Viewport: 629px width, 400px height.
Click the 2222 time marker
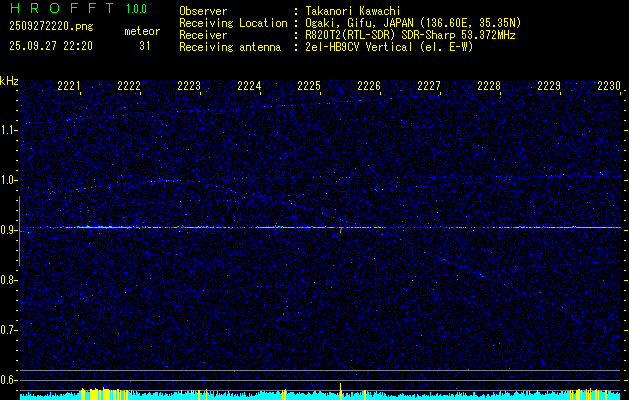129,86
